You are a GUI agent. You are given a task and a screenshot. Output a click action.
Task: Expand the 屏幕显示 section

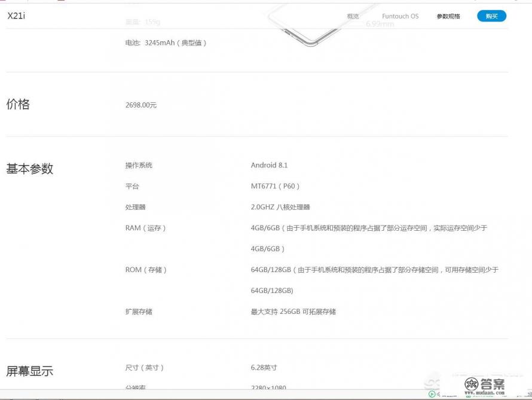pyautogui.click(x=29, y=371)
